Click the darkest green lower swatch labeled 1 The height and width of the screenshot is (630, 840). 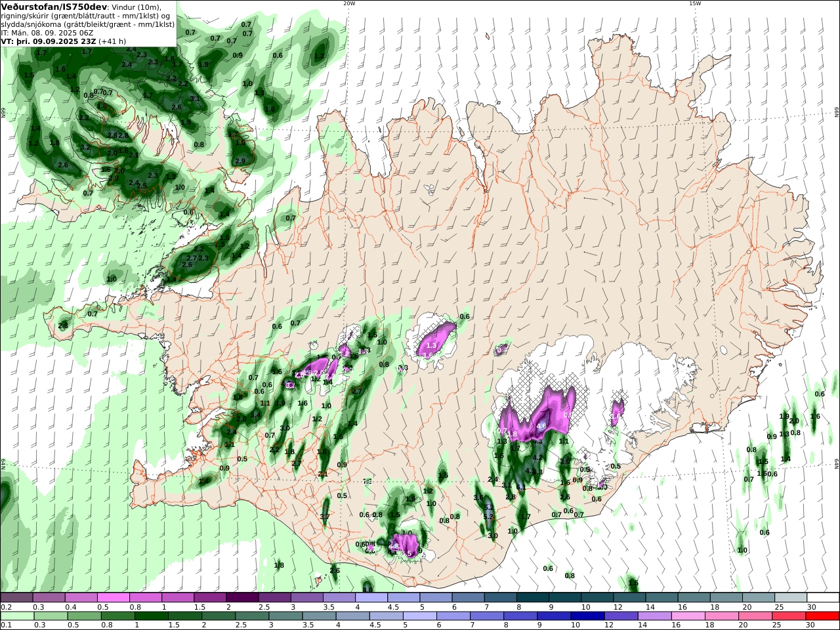[152, 616]
